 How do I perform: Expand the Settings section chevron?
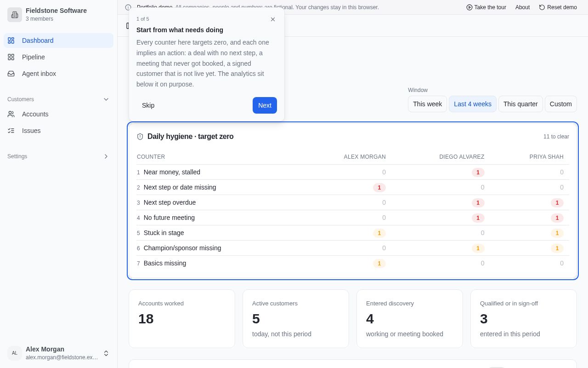106,156
